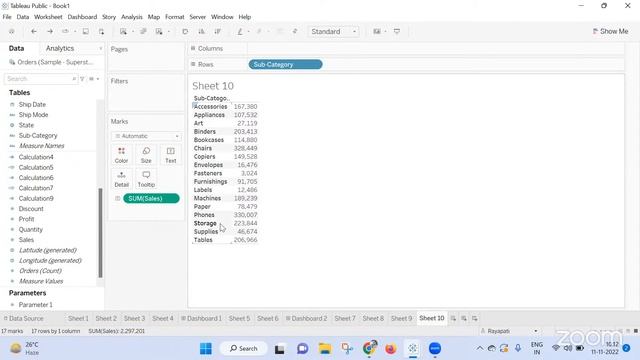Open the Standard fit dropdown
The height and width of the screenshot is (360, 640).
click(333, 31)
